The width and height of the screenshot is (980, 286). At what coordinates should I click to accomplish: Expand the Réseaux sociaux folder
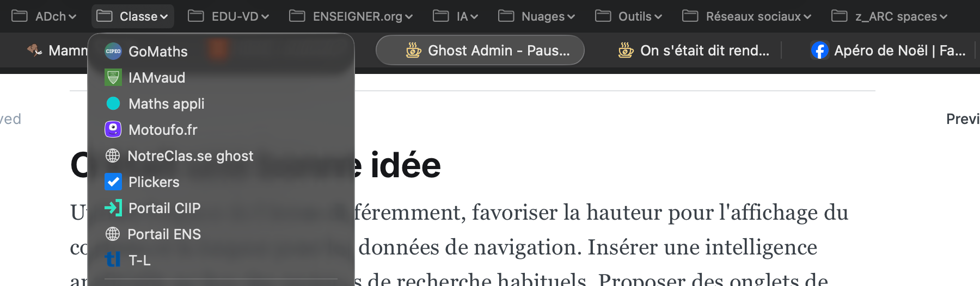[747, 16]
